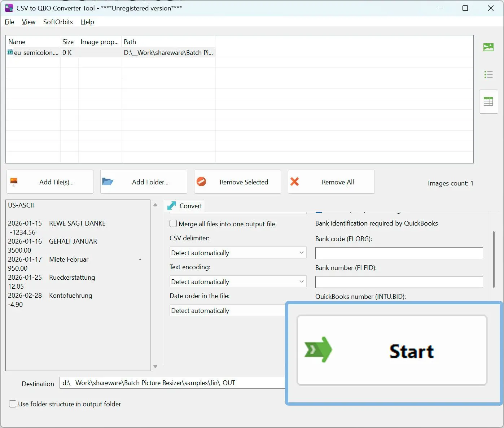Image resolution: width=504 pixels, height=428 pixels.
Task: Click the QuickBooks number (INTU.BID) label
Action: click(x=361, y=297)
